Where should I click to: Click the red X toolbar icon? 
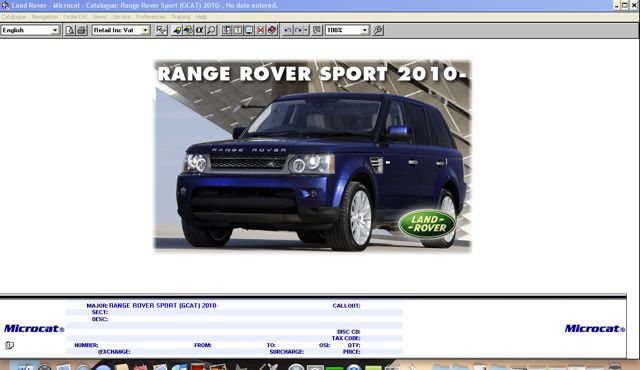tap(260, 30)
